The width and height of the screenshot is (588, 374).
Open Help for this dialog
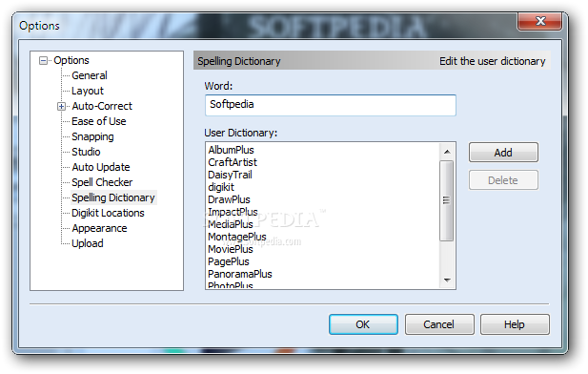click(x=515, y=324)
